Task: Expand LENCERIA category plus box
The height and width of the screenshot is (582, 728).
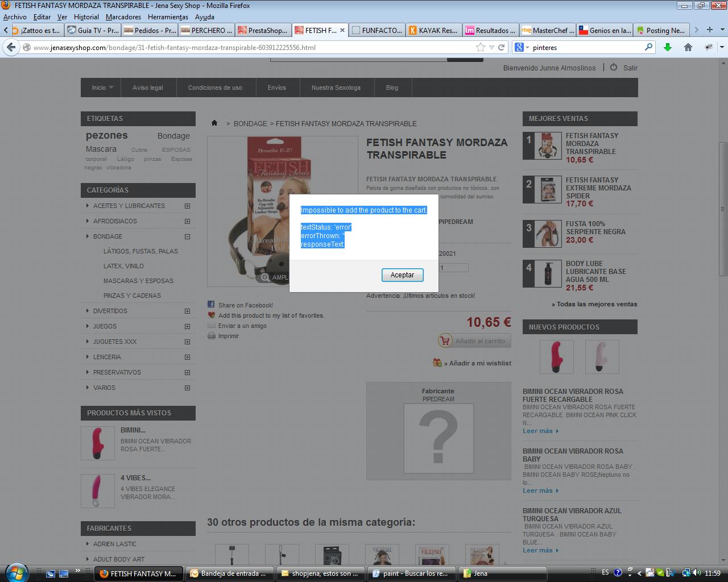Action: (187, 357)
